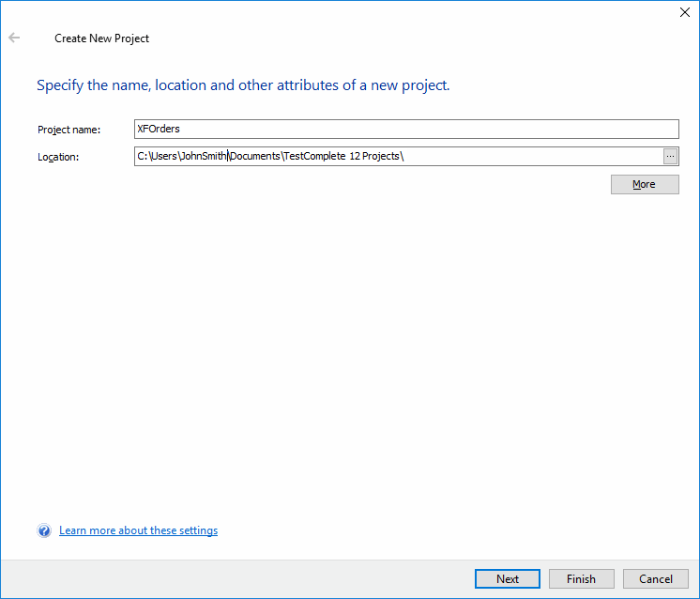Image resolution: width=700 pixels, height=599 pixels.
Task: Click the back arrow icon
Action: pyautogui.click(x=14, y=38)
